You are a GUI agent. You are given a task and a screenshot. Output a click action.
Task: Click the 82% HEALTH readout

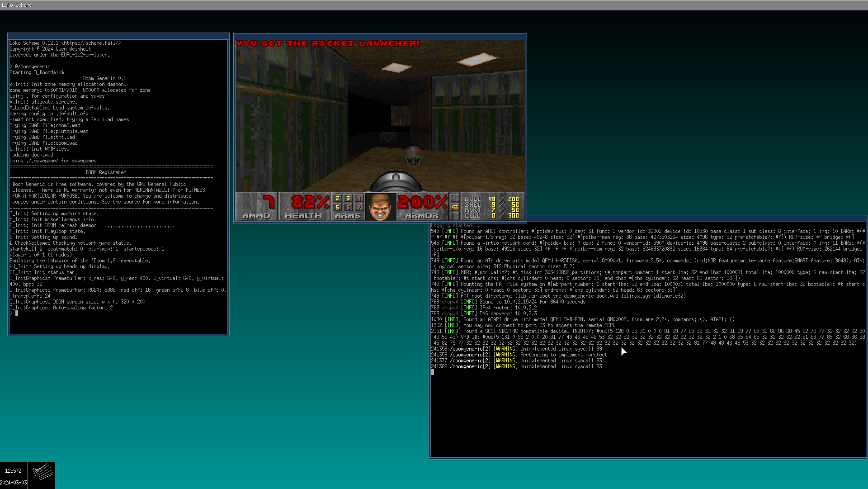point(309,202)
